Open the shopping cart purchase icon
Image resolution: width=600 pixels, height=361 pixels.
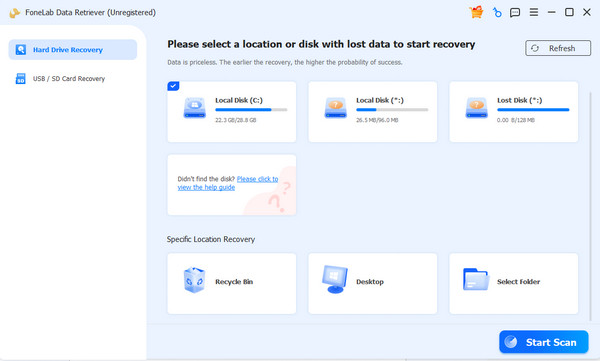476,12
